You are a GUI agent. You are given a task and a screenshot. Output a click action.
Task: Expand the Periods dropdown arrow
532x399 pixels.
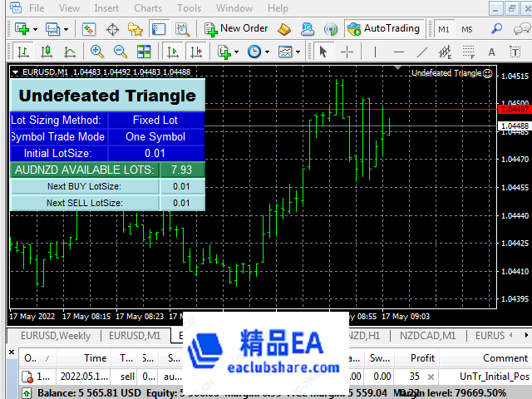(267, 52)
